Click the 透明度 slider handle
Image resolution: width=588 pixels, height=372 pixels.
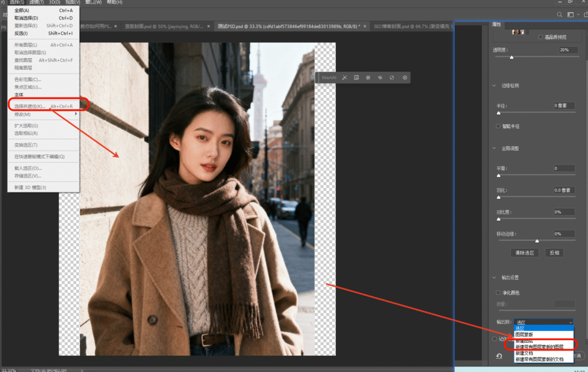[512, 57]
